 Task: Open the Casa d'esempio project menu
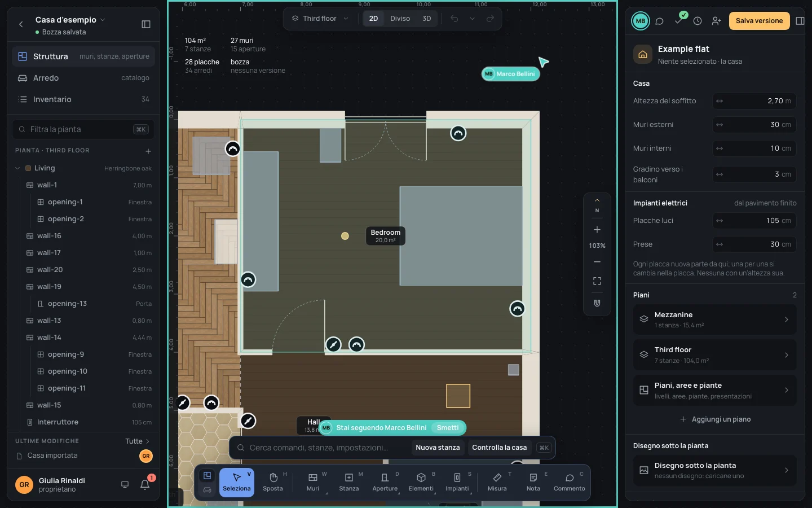(70, 20)
